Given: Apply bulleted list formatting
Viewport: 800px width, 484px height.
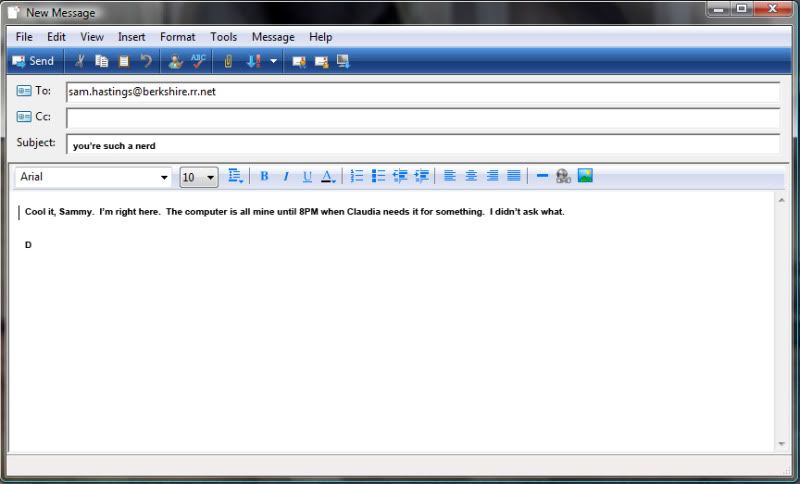Looking at the screenshot, I should point(378,176).
